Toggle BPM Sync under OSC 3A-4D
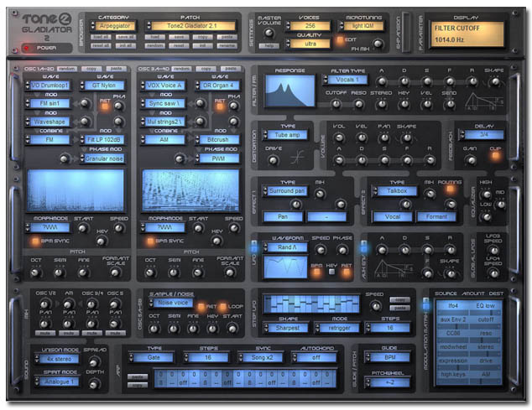532x410 pixels. [150, 241]
